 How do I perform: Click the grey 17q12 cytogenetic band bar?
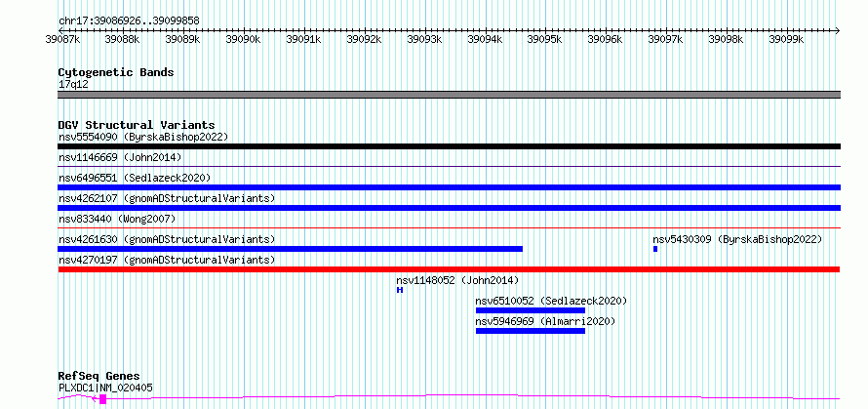click(x=449, y=95)
